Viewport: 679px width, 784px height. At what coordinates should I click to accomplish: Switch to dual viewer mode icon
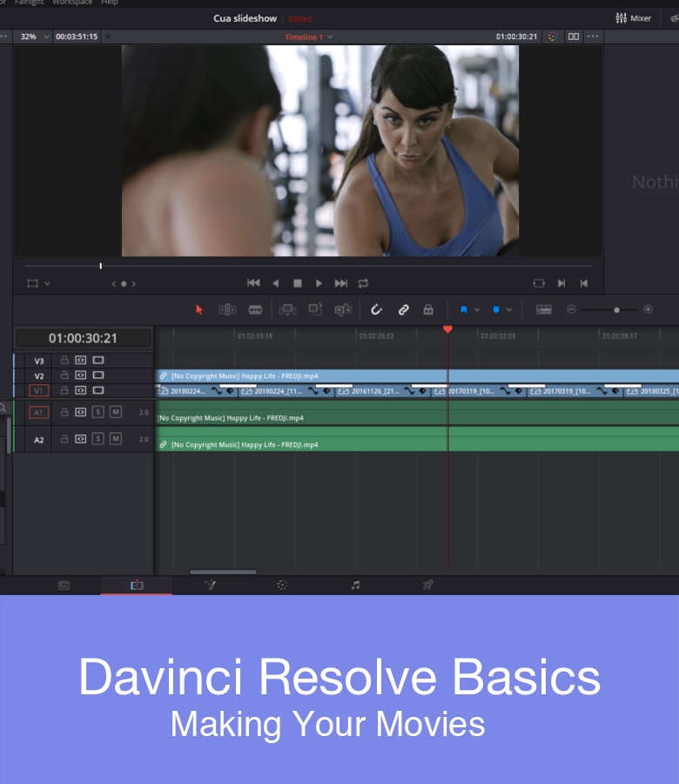pos(574,37)
